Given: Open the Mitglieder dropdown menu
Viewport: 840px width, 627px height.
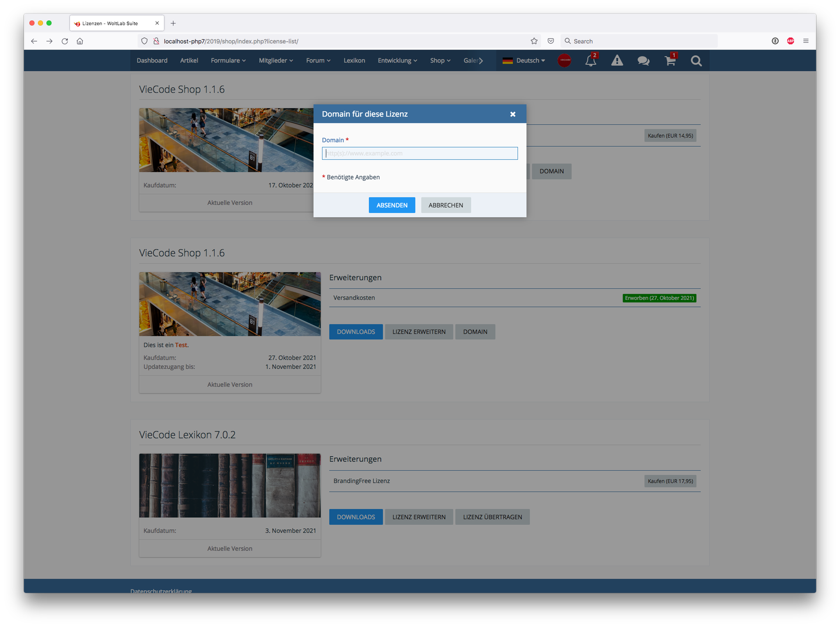Looking at the screenshot, I should (x=275, y=61).
